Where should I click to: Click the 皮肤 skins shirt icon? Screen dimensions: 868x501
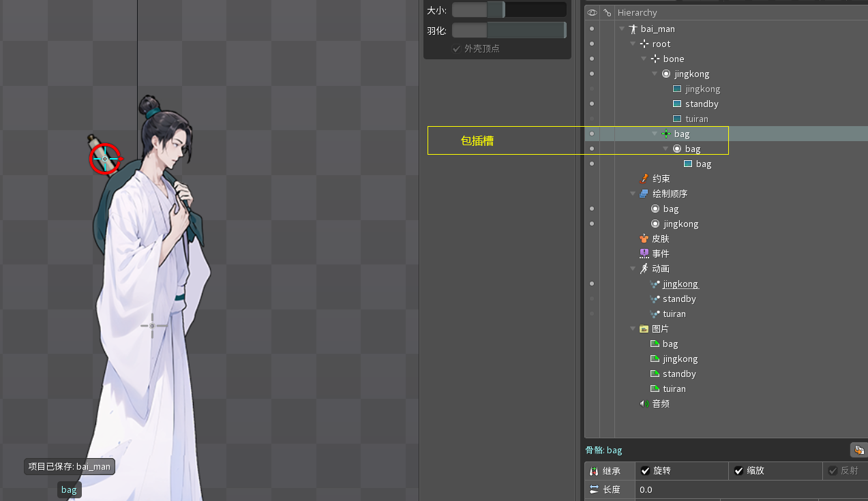coord(644,239)
